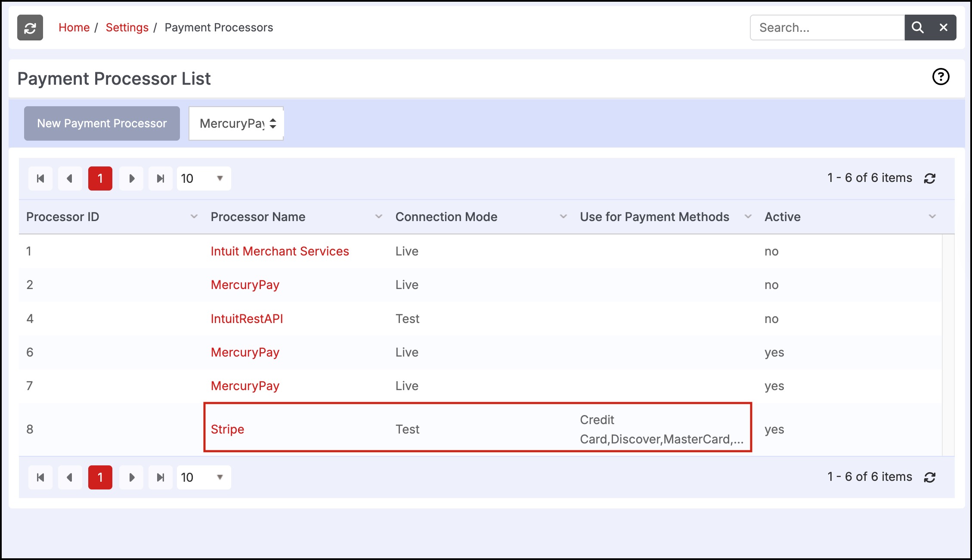The height and width of the screenshot is (560, 972).
Task: Refresh grid via top-right reload icon
Action: click(929, 178)
